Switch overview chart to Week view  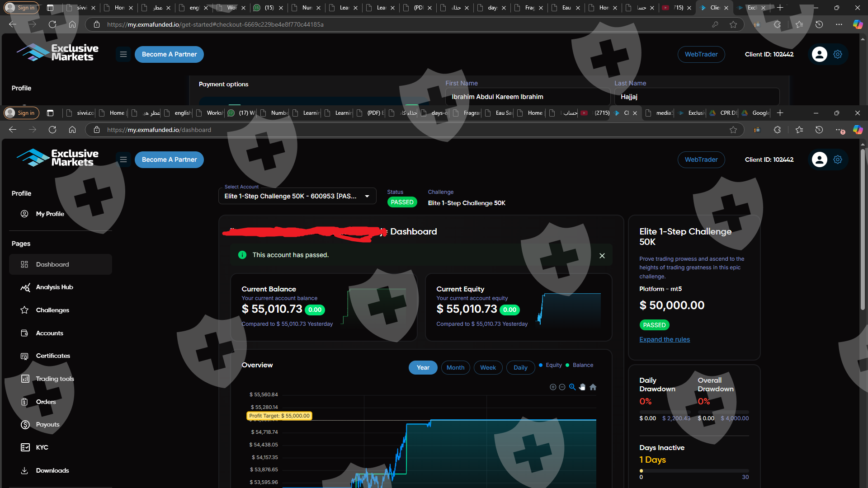tap(488, 367)
